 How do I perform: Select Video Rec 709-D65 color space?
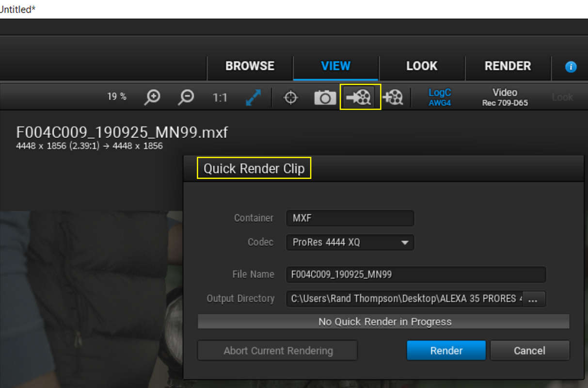point(505,97)
